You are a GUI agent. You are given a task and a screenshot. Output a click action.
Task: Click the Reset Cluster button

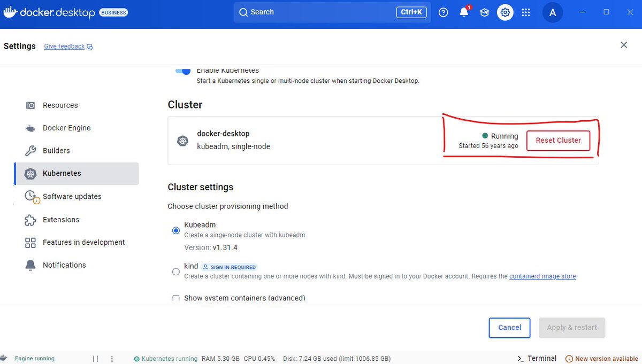click(558, 141)
